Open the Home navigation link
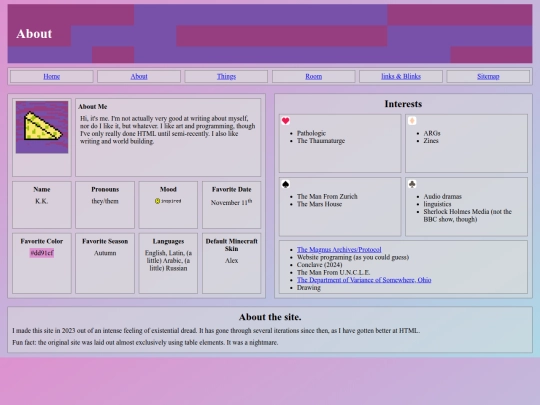Screen dimensions: 540x405 pos(52,76)
